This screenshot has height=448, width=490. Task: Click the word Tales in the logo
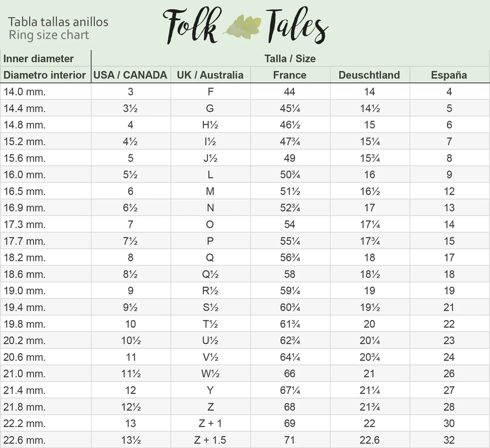click(297, 26)
